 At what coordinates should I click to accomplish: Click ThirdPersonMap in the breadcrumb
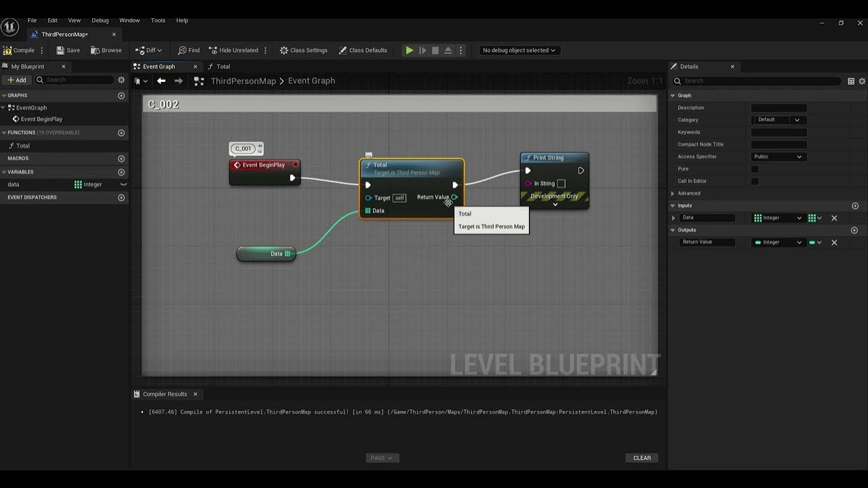[x=243, y=81]
